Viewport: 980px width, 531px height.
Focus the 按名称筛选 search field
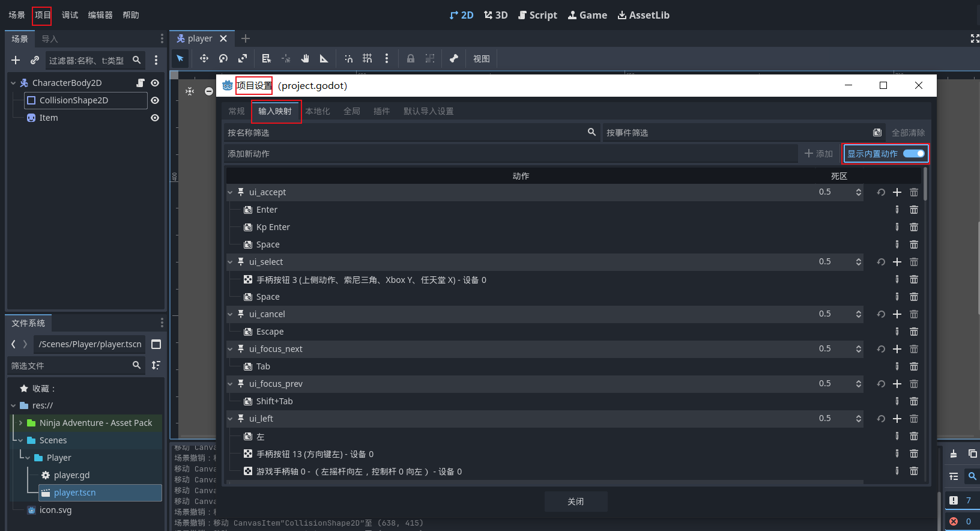[x=412, y=133]
